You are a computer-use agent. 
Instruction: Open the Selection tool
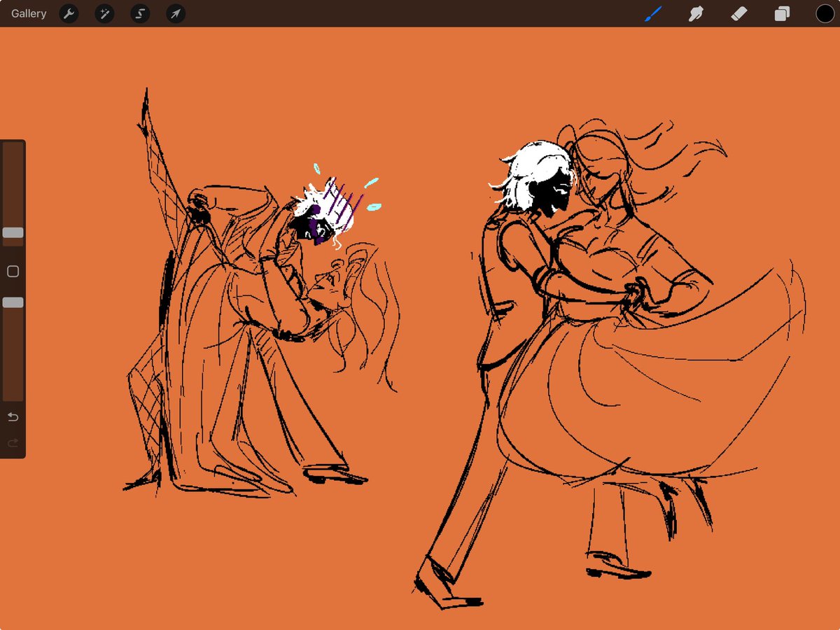click(x=139, y=13)
